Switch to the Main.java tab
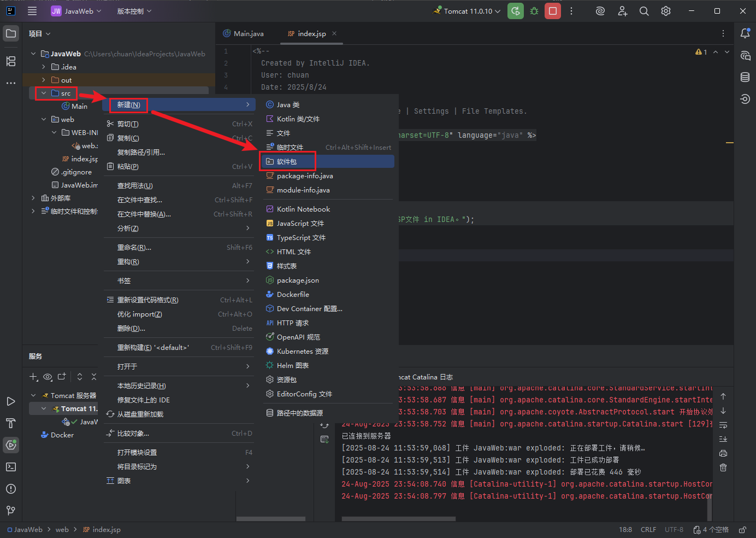The height and width of the screenshot is (538, 756). (243, 33)
